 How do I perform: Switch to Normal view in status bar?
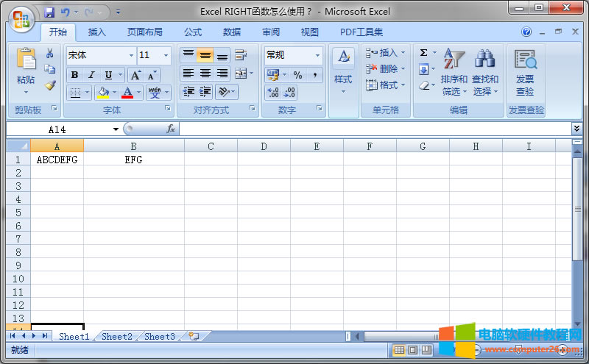399,350
